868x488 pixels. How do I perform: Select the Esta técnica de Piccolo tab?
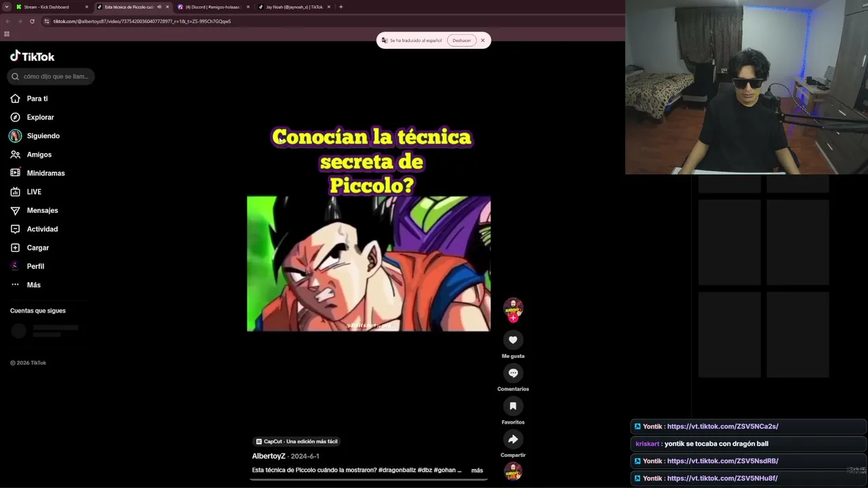pyautogui.click(x=129, y=7)
